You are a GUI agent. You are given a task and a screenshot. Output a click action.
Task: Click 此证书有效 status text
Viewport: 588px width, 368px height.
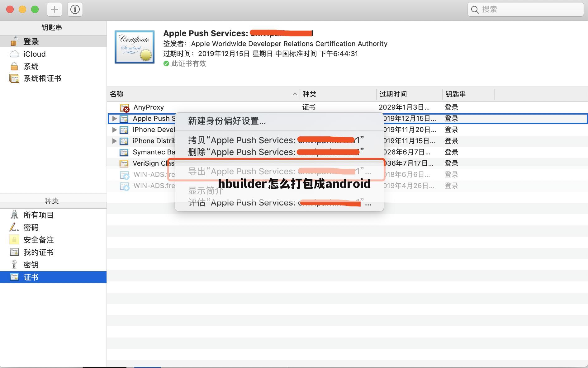188,64
